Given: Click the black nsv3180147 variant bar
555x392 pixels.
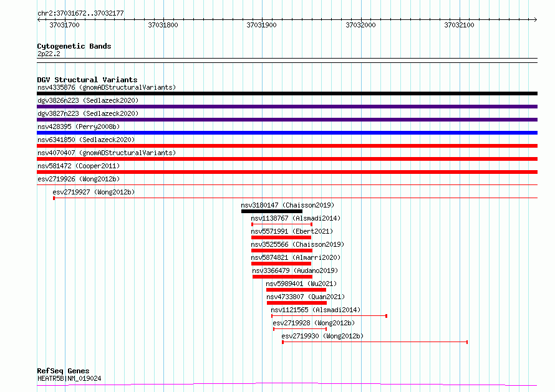Looking at the screenshot, I should (272, 211).
